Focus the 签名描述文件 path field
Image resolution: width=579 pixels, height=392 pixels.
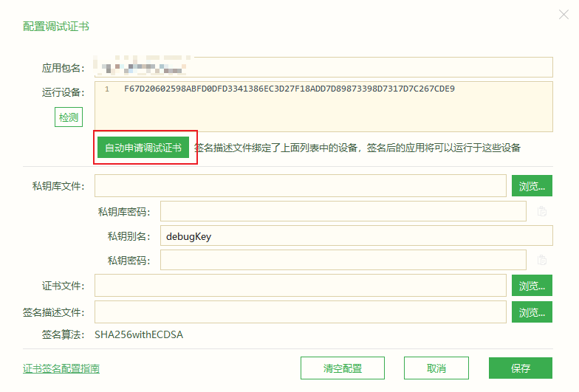coord(300,312)
